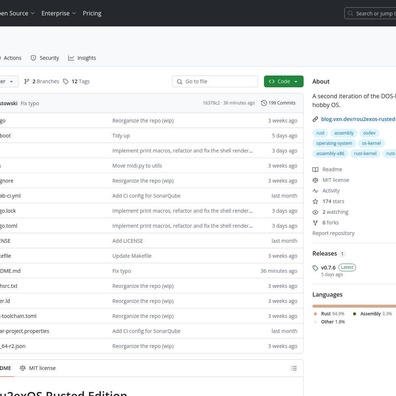Image resolution: width=396 pixels, height=396 pixels.
Task: Open the 199 Commits history
Action: coord(278,103)
